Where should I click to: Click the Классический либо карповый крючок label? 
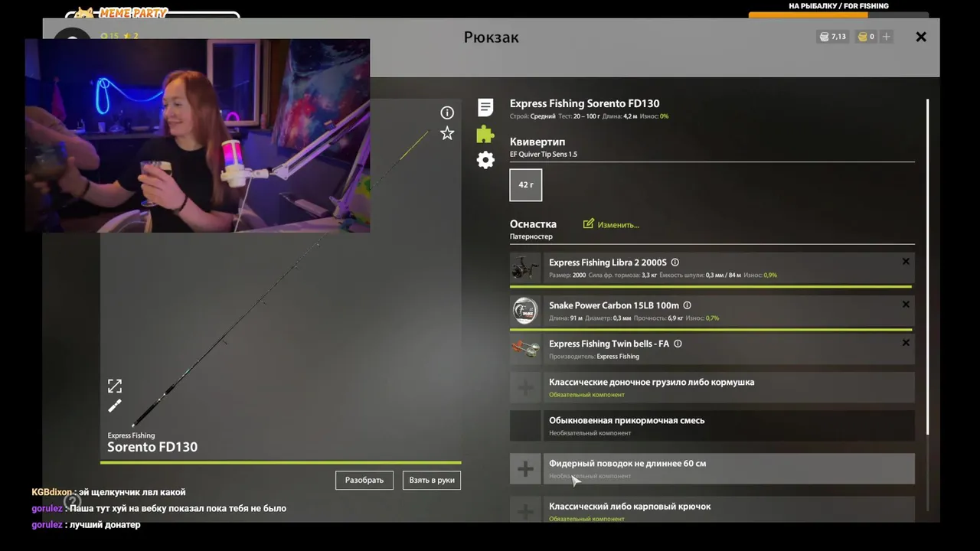pos(629,506)
